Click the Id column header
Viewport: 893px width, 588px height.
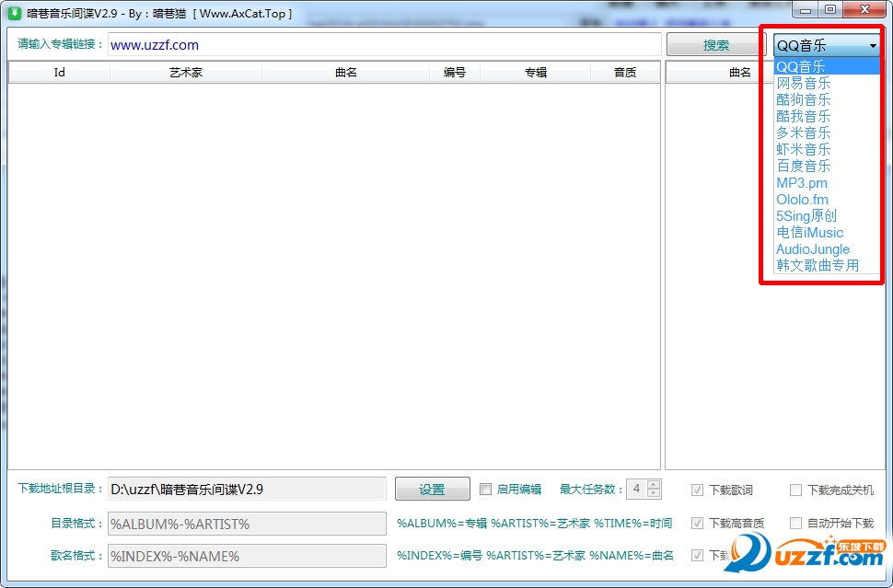(59, 73)
